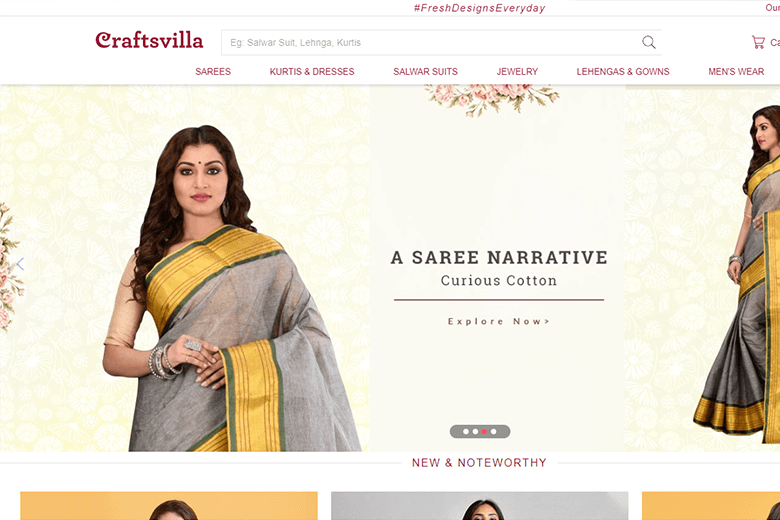
Task: Open the Sarees menu
Action: pos(213,72)
